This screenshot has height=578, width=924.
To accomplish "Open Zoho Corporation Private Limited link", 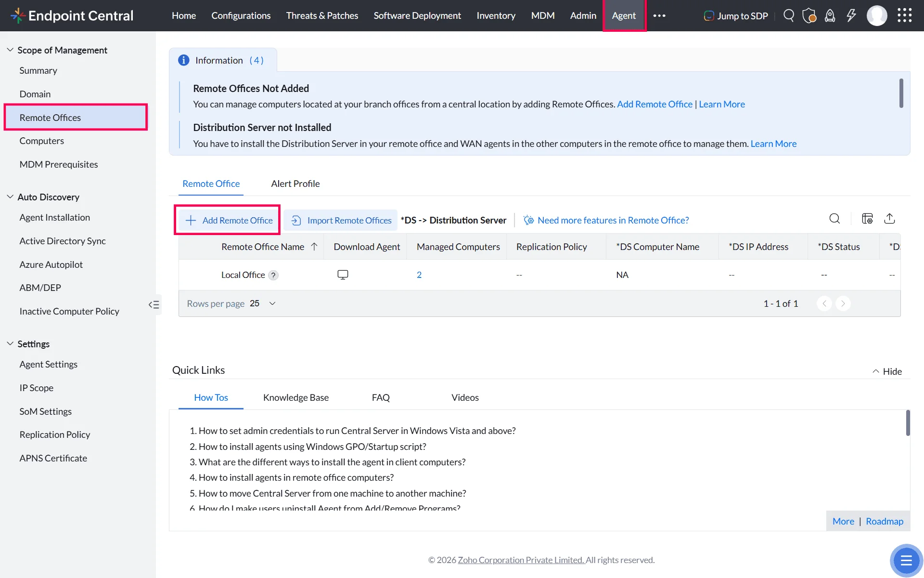I will [521, 560].
